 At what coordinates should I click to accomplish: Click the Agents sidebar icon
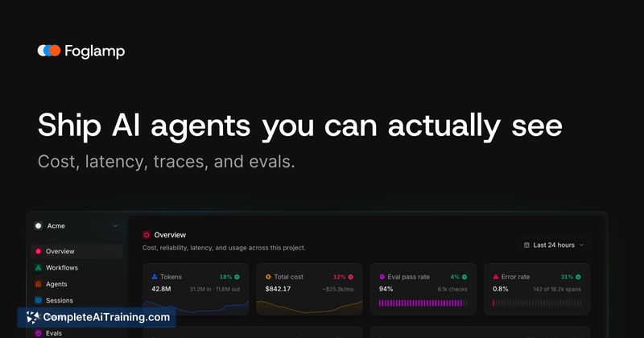point(38,284)
